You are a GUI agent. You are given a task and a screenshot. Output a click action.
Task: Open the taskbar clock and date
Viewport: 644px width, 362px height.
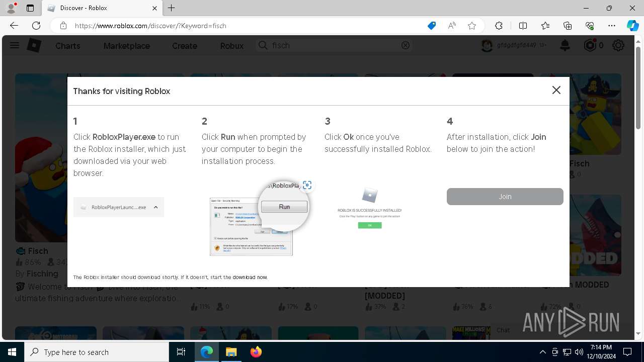[x=601, y=352]
